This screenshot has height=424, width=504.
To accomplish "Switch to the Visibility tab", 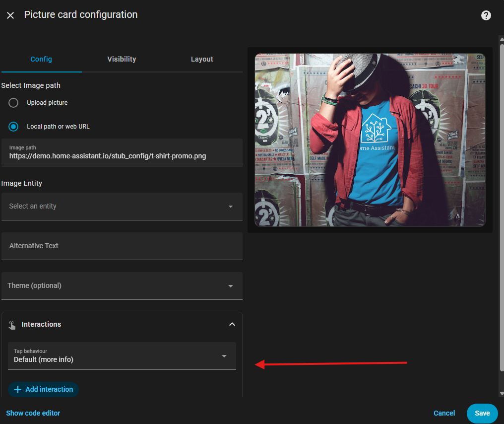I will click(x=122, y=59).
